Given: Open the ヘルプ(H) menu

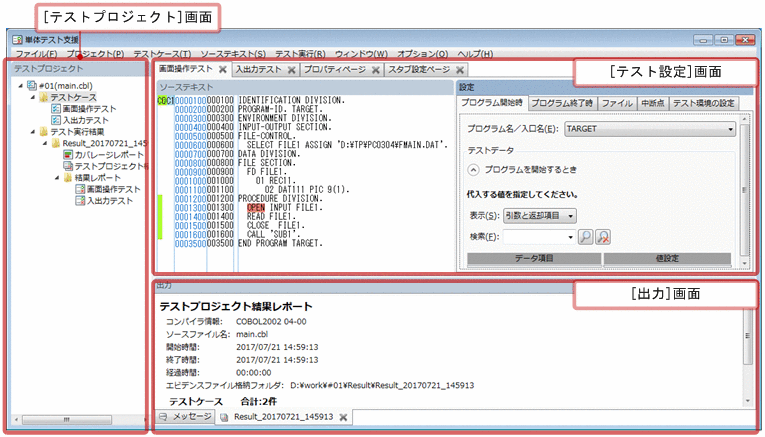Looking at the screenshot, I should coord(475,54).
